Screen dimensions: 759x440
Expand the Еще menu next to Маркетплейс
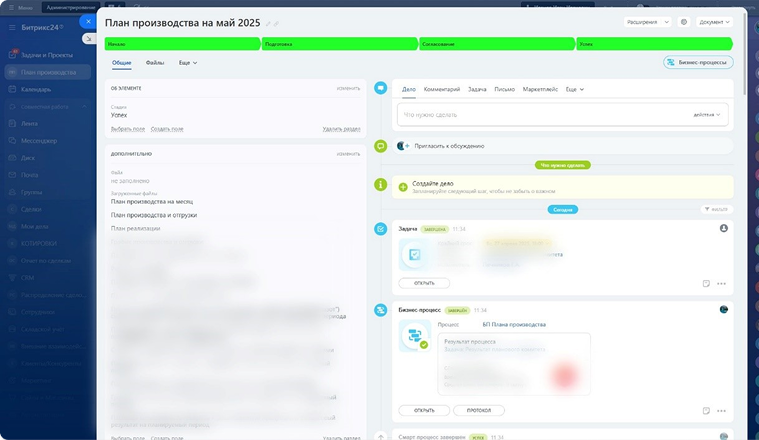(574, 90)
